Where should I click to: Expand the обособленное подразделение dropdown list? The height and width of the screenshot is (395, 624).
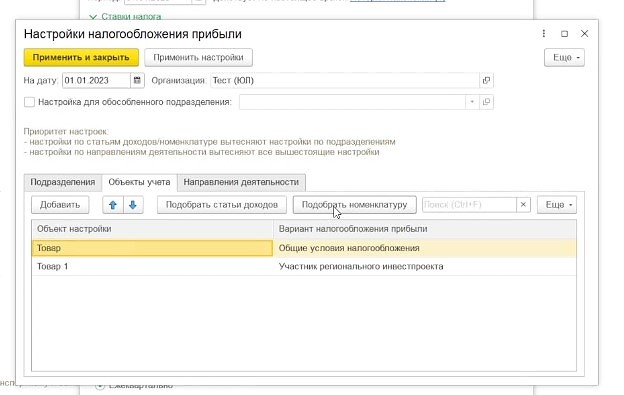pos(472,102)
